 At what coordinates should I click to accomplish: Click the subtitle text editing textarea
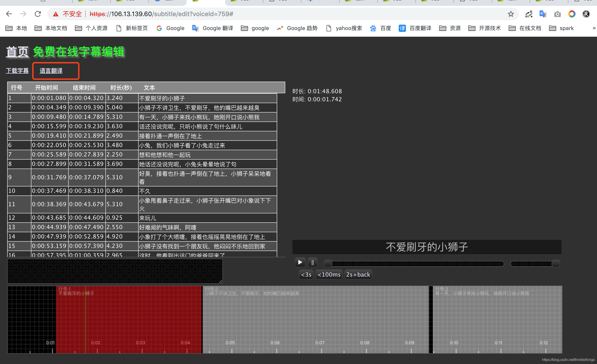point(115,271)
